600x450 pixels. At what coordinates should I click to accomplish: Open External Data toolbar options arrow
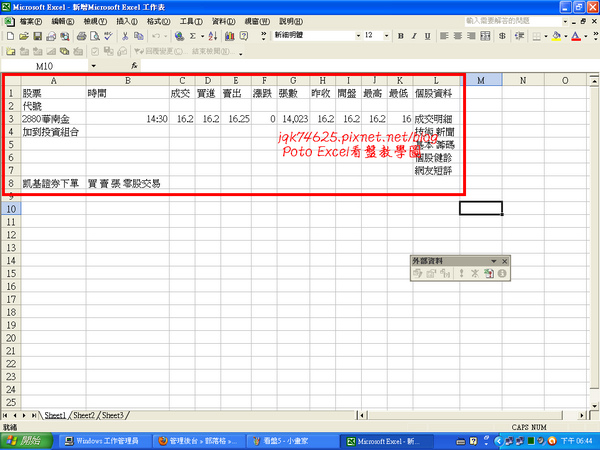pos(494,261)
